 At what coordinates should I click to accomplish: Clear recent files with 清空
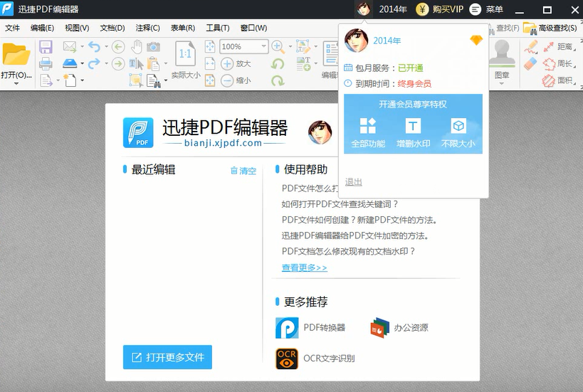coord(243,171)
